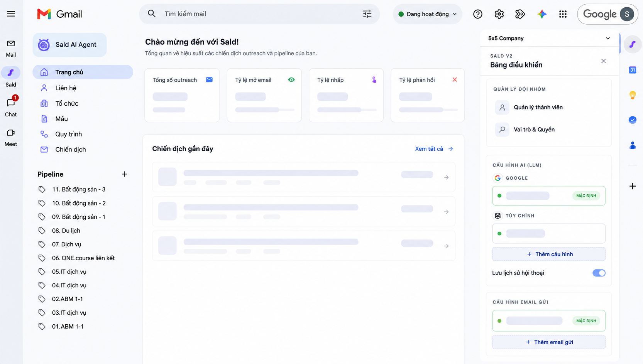Viewport: 643px width, 364px height.
Task: Open the Support help icon
Action: pos(478,14)
